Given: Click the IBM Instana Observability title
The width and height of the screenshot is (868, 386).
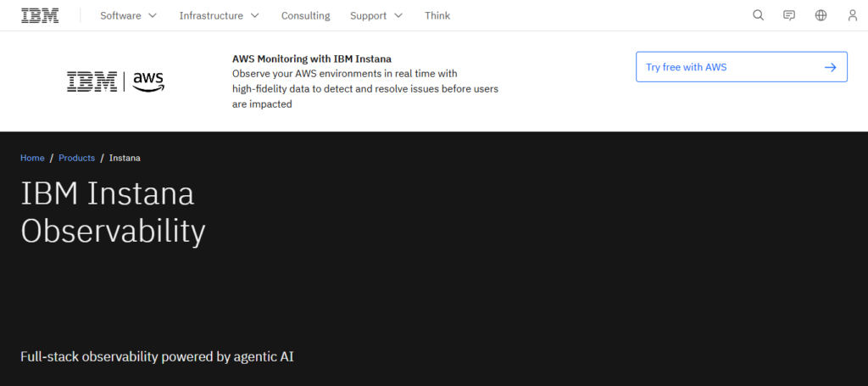Looking at the screenshot, I should pyautogui.click(x=113, y=213).
